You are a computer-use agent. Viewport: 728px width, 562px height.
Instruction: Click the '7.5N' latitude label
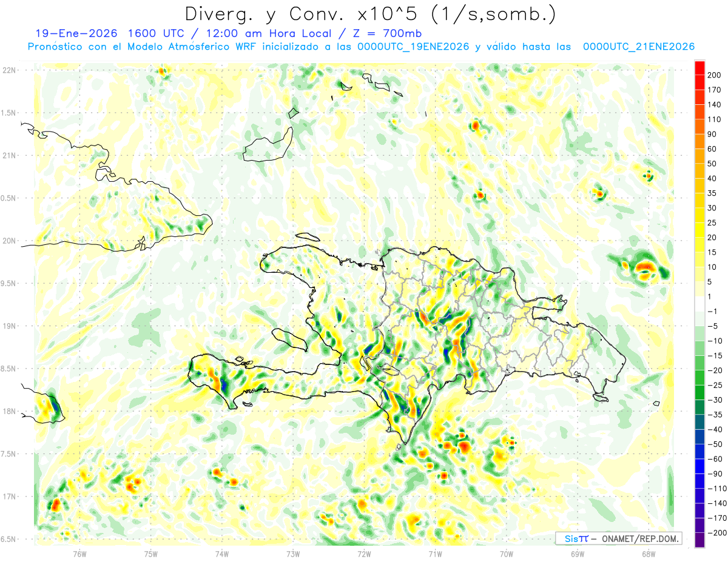tap(9, 454)
